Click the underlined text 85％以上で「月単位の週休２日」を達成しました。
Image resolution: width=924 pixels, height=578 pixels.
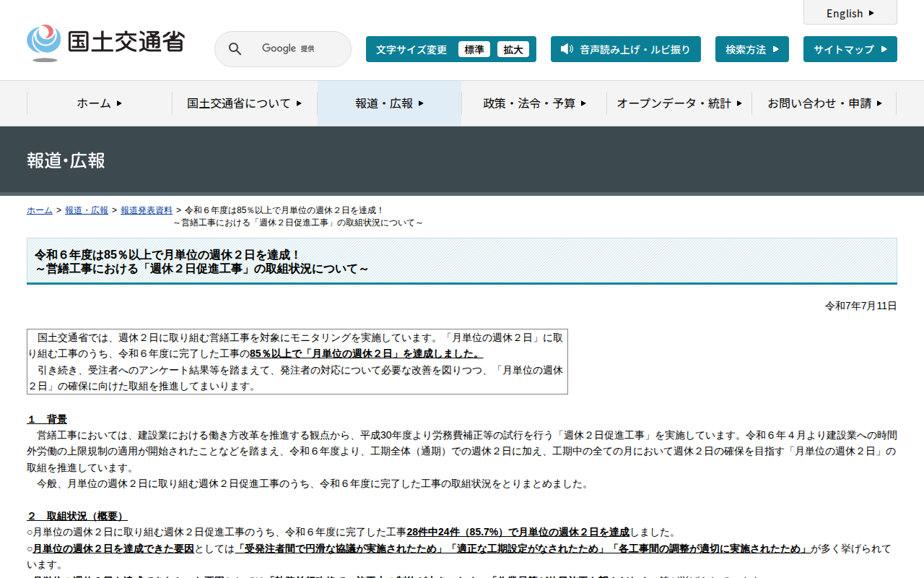click(366, 353)
